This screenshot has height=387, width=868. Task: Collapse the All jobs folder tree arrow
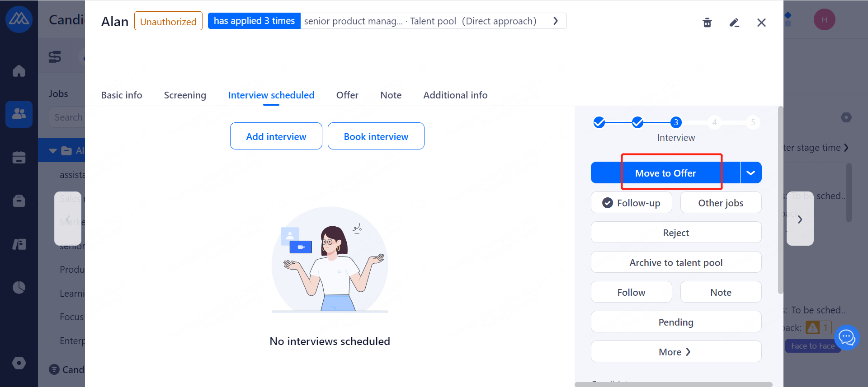(x=53, y=151)
